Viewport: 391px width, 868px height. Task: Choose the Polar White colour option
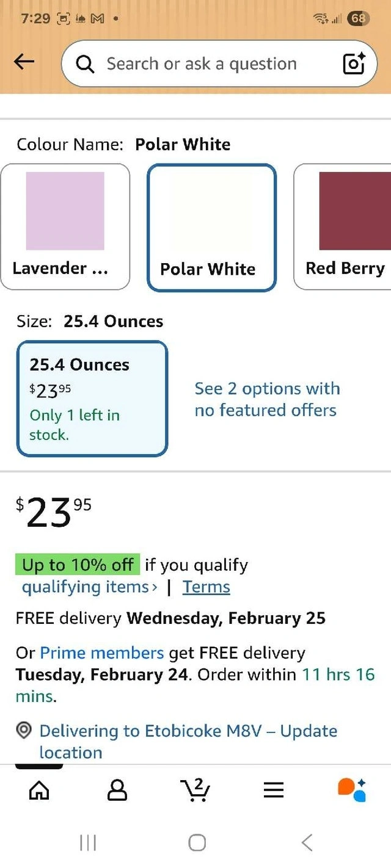click(211, 227)
